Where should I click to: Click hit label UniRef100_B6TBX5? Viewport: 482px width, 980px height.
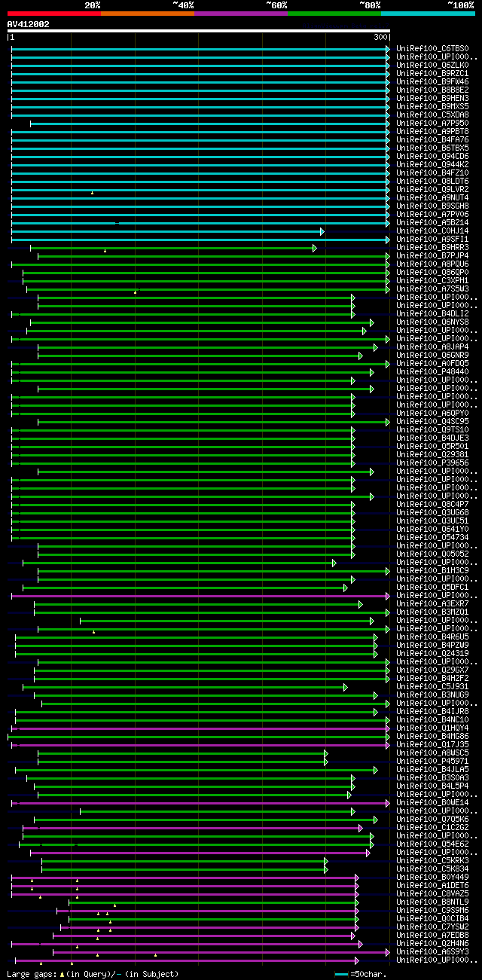click(432, 148)
